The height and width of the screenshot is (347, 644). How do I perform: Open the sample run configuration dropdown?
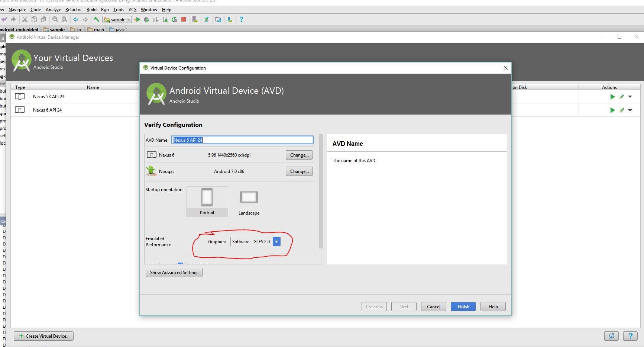[x=128, y=19]
